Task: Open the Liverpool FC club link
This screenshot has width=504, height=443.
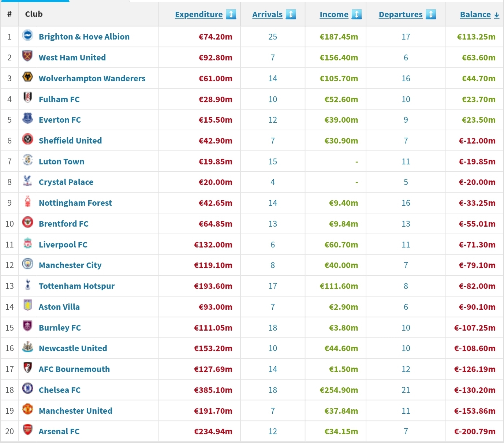Action: tap(63, 245)
